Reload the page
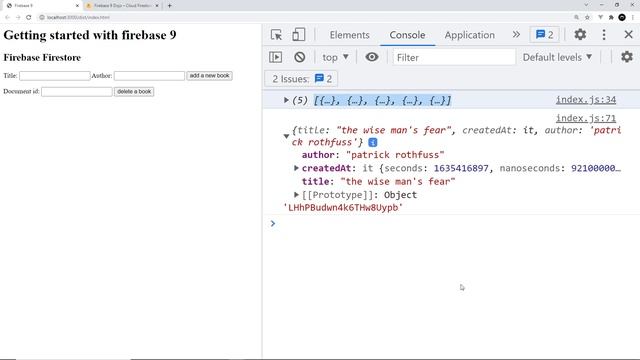The height and width of the screenshot is (360, 640). 28,17
